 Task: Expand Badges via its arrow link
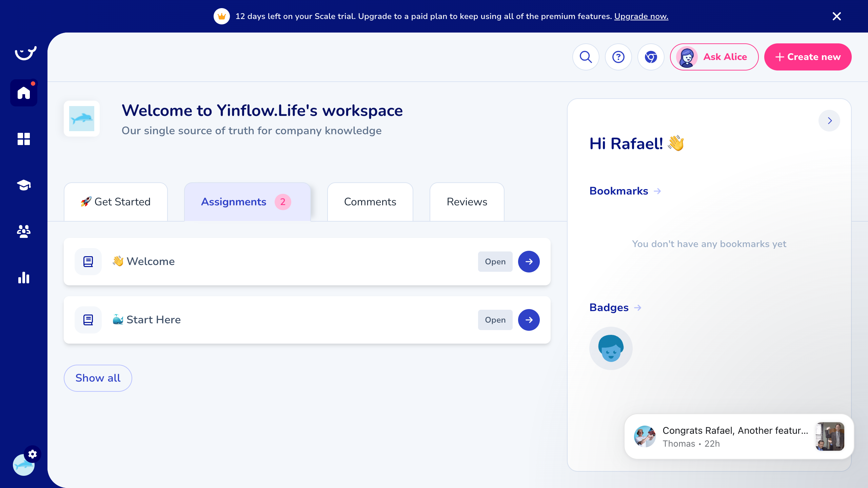pyautogui.click(x=637, y=308)
